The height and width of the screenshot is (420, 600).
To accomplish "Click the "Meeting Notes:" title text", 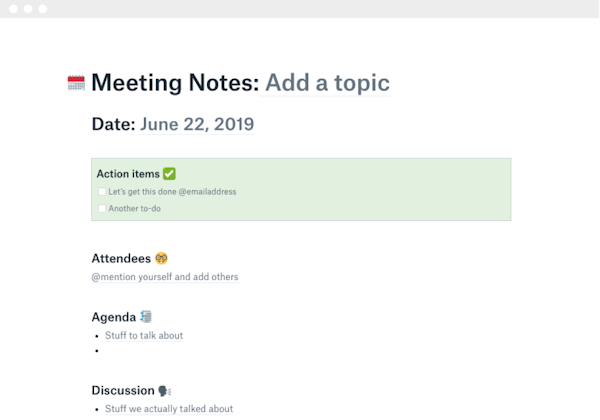I will 175,82.
